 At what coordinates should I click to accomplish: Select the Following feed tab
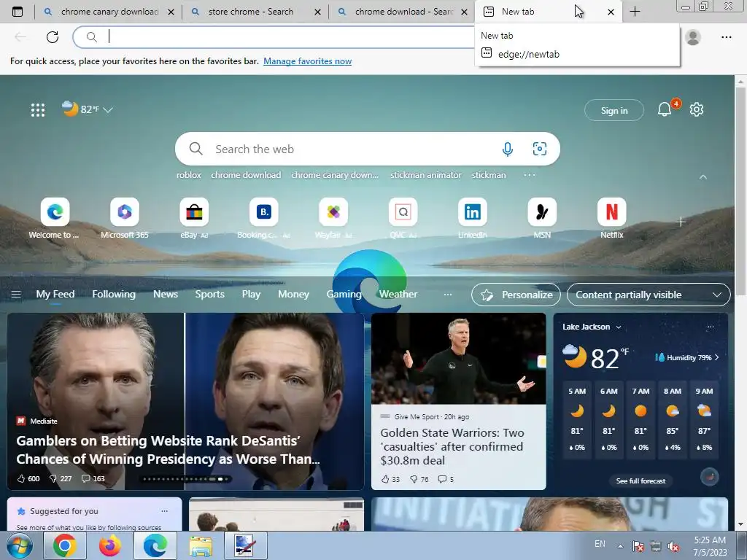coord(114,295)
